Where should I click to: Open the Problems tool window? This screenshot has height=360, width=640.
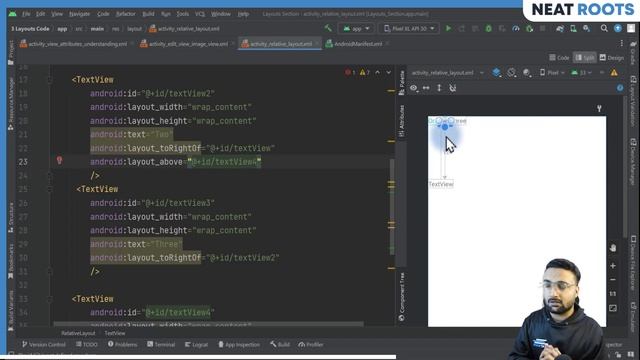tap(122, 344)
